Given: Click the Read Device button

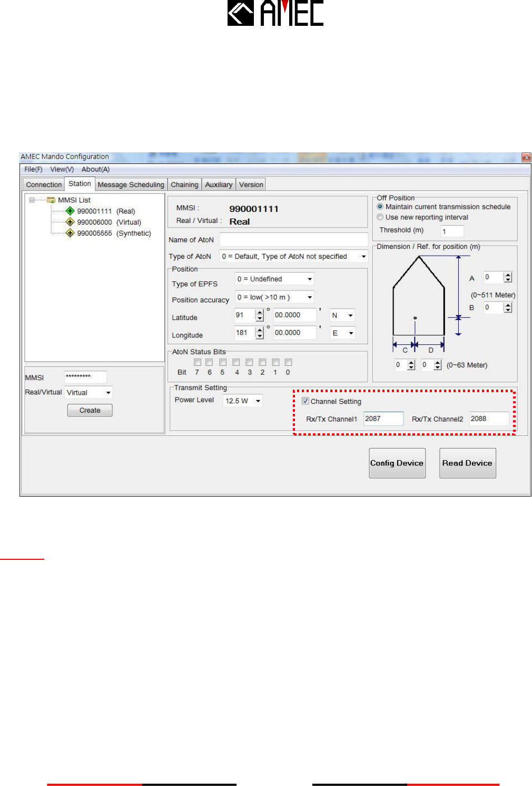Looking at the screenshot, I should (468, 463).
